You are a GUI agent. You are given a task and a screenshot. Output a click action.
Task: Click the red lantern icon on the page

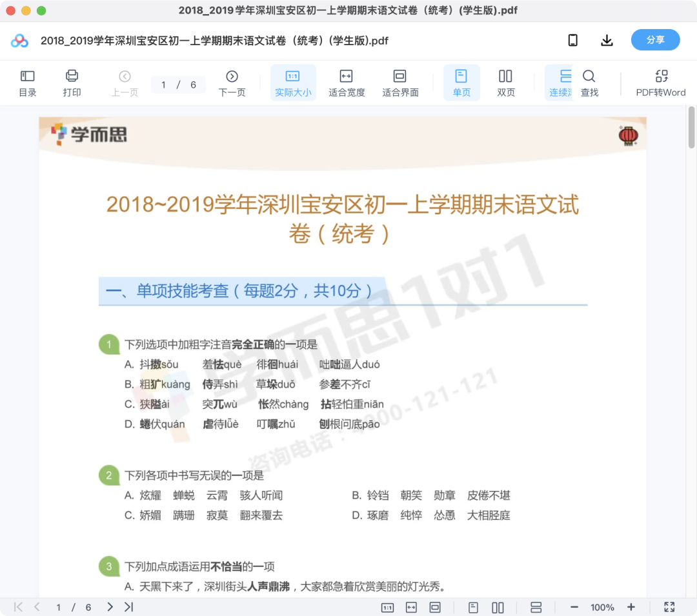[x=628, y=136]
